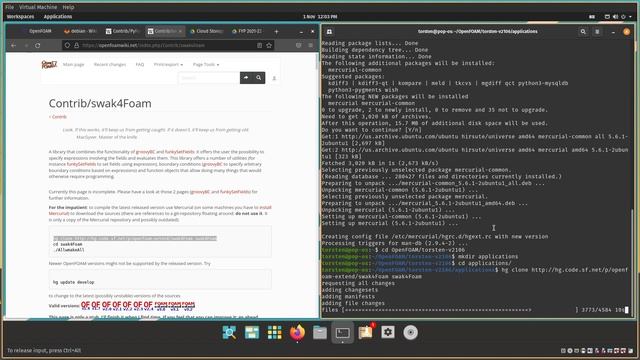Click './AllwmakeAll' code line
The height and width of the screenshot is (360, 640).
[x=69, y=250]
